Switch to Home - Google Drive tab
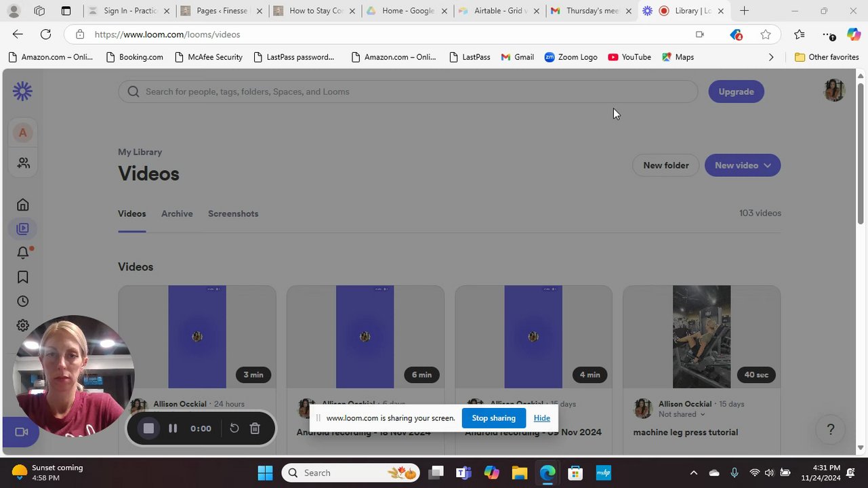The height and width of the screenshot is (488, 868). tap(407, 11)
